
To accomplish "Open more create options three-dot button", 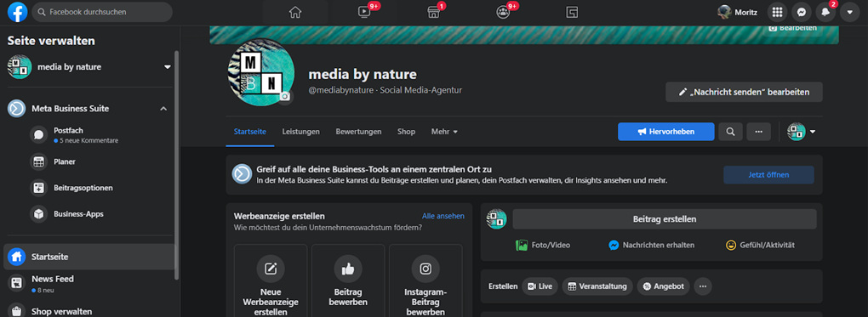I will (703, 286).
